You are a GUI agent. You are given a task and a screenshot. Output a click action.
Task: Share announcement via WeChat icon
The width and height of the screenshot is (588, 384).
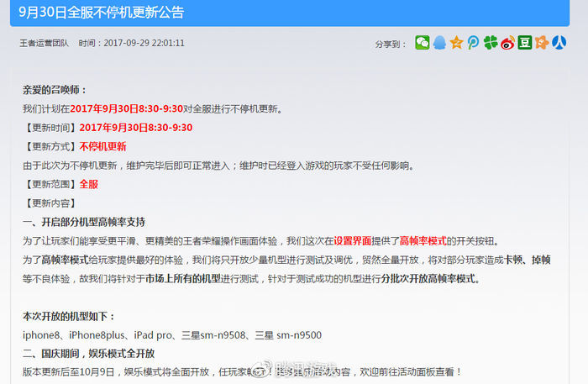[423, 43]
